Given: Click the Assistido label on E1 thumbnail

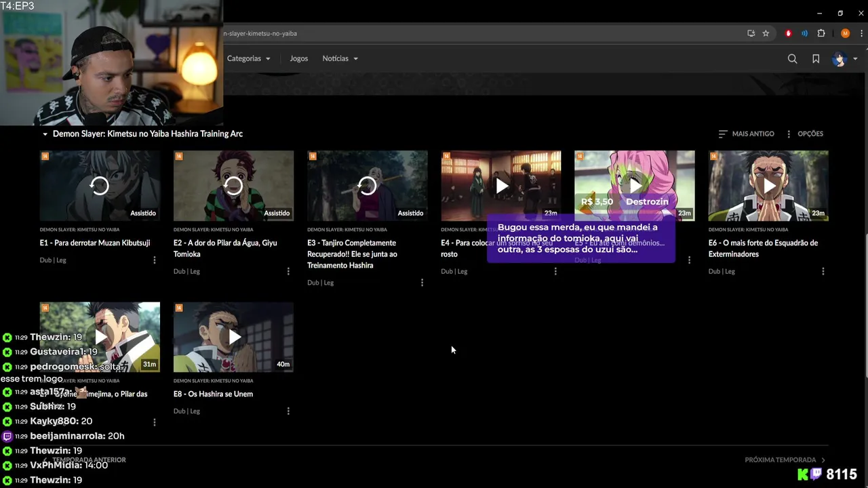Looking at the screenshot, I should (x=143, y=213).
